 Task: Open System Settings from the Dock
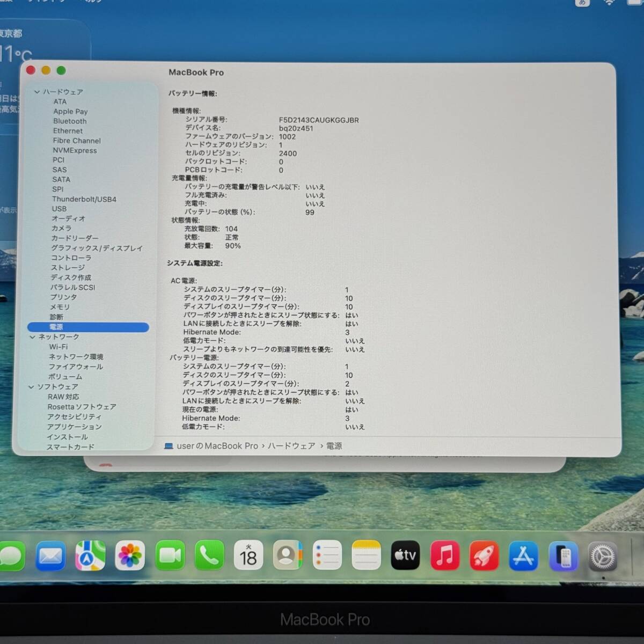click(x=603, y=555)
